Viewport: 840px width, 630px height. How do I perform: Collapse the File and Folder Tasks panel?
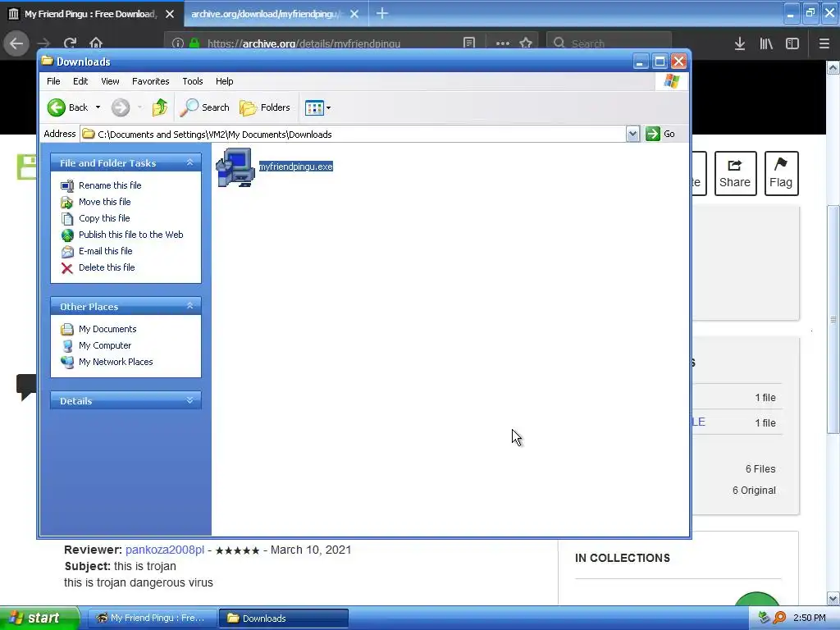tap(189, 162)
